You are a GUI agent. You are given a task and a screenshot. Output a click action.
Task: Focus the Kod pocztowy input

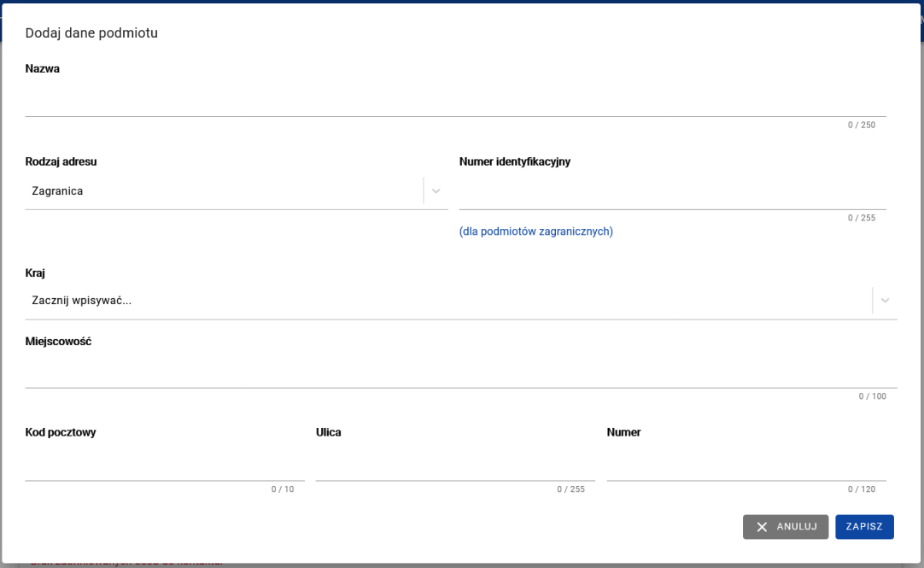click(165, 466)
